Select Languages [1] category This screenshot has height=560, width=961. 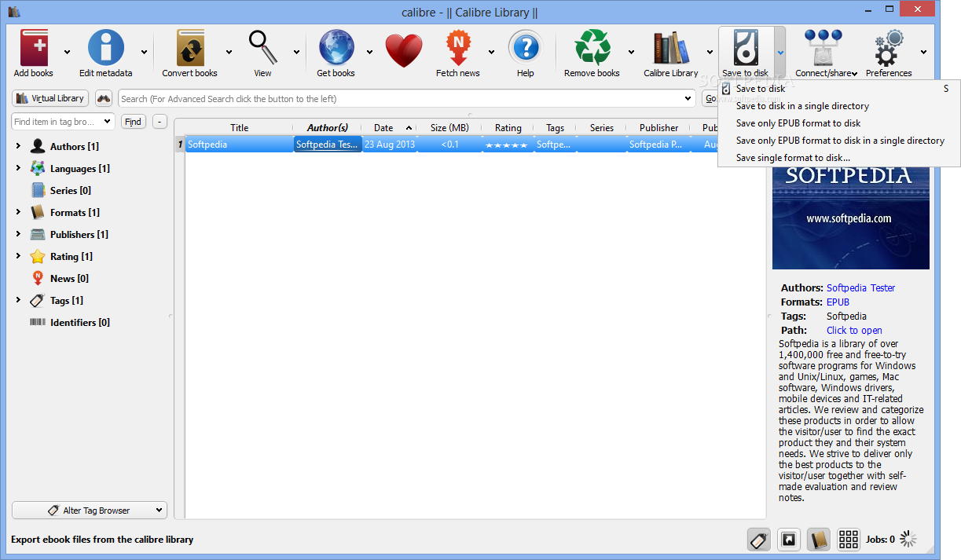79,169
